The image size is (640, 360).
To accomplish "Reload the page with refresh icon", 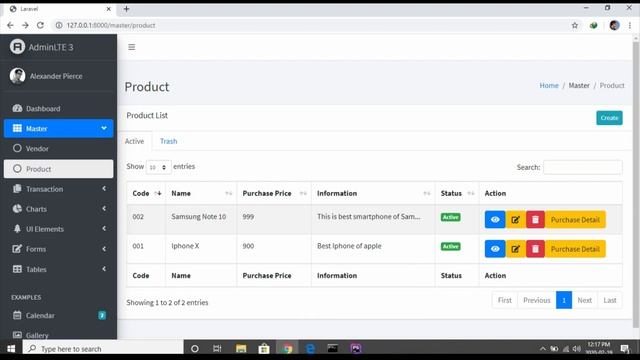I will tap(40, 25).
